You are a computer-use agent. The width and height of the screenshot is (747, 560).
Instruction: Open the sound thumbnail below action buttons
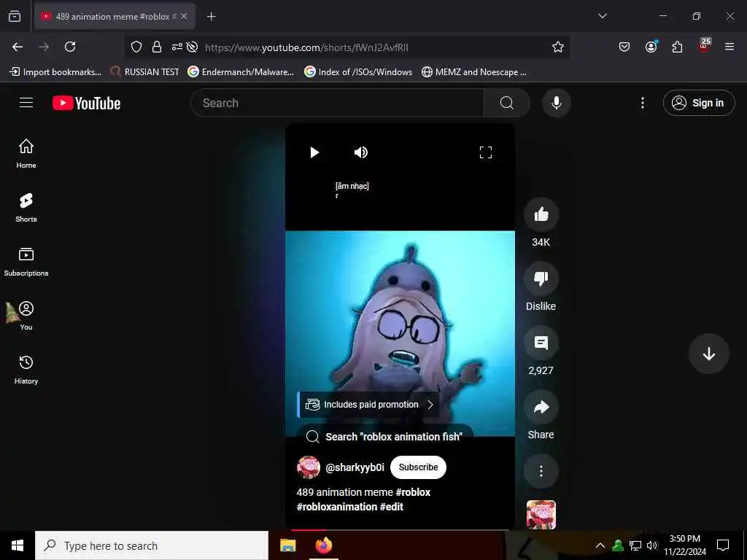point(541,515)
